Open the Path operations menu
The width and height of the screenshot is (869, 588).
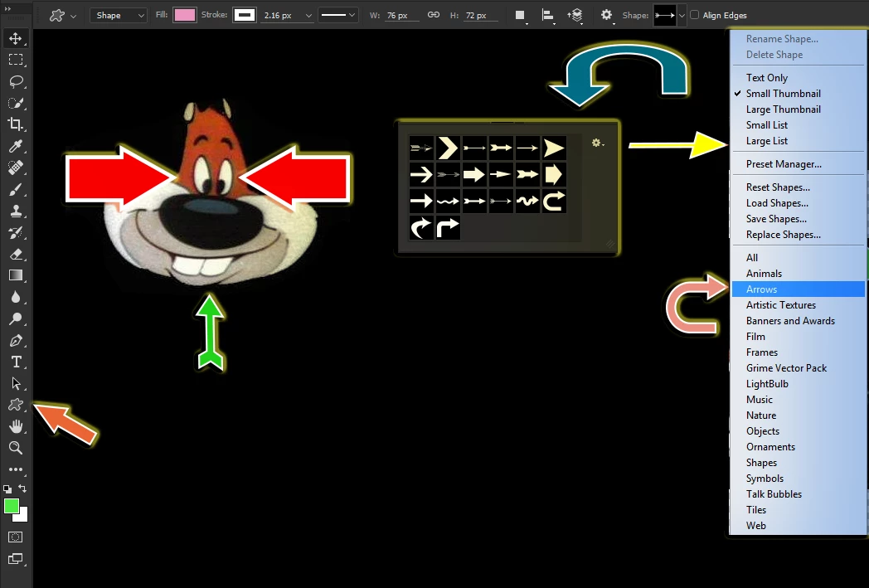[x=520, y=16]
